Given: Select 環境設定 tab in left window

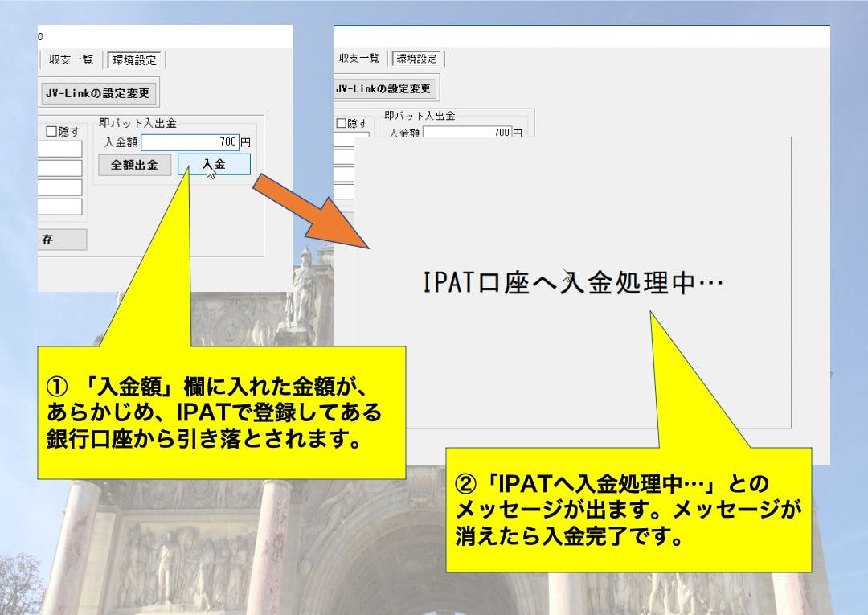Looking at the screenshot, I should [x=134, y=59].
